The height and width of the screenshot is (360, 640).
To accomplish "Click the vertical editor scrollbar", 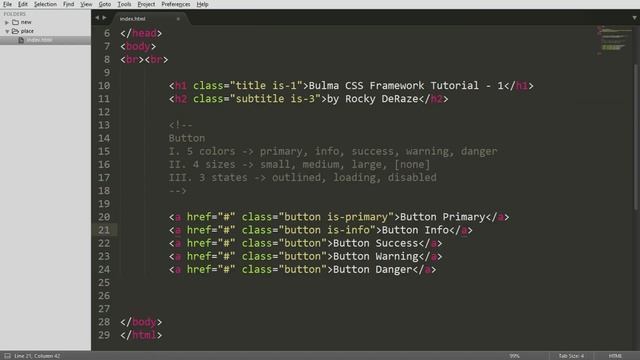I will (636, 138).
